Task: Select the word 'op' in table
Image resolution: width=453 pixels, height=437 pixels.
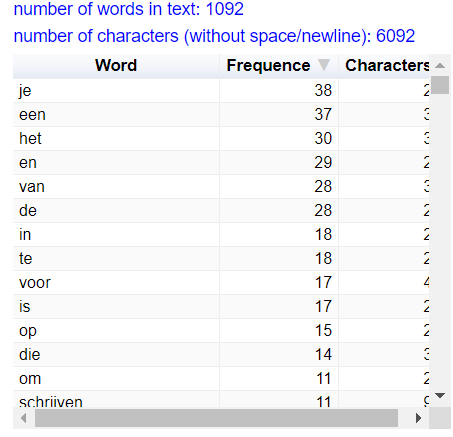Action: (x=28, y=331)
